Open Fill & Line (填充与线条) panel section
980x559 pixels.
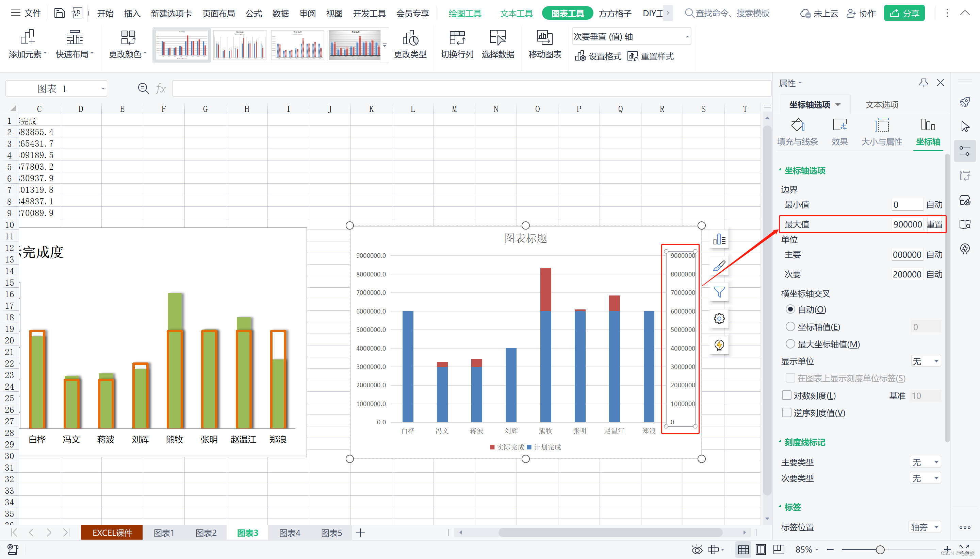point(798,132)
